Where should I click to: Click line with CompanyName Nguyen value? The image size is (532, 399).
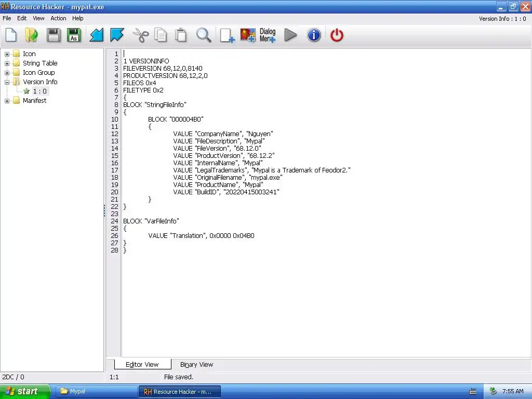coord(223,134)
